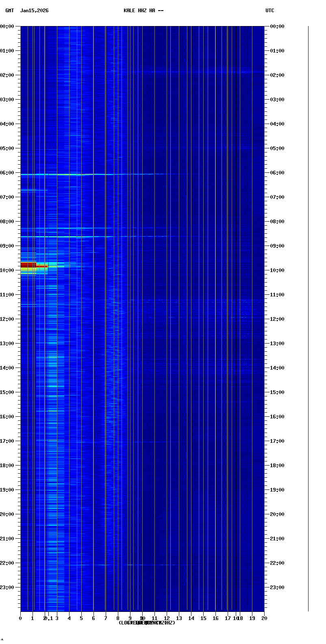
Task: Click the red high-energy burst near 09:50
Action: [x=28, y=265]
